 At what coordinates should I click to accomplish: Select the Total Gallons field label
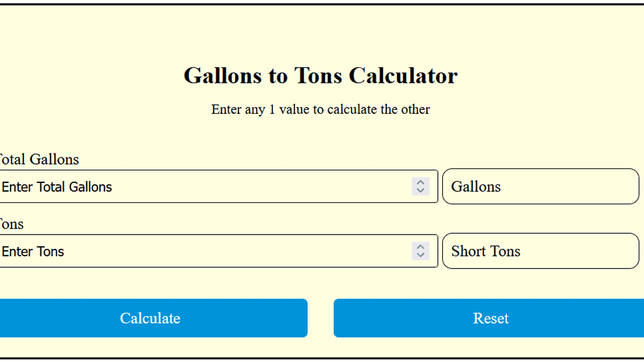coord(38,159)
